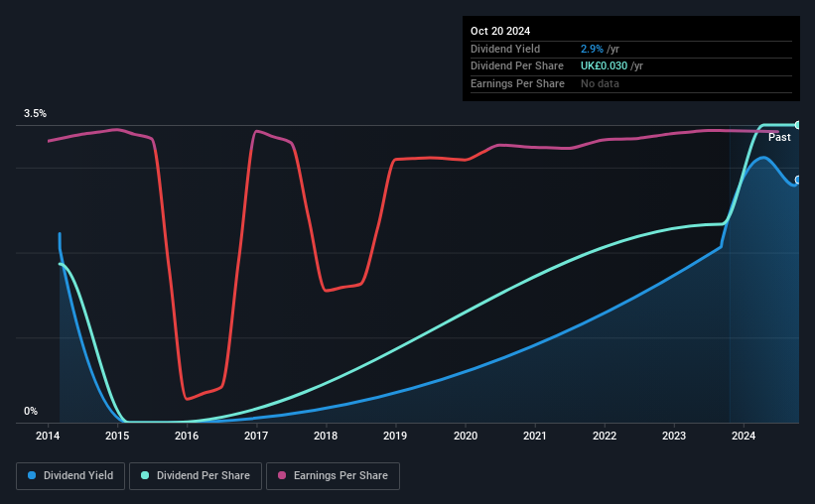
Task: Select the blue Dividend Yield endpoint marker
Action: click(797, 180)
